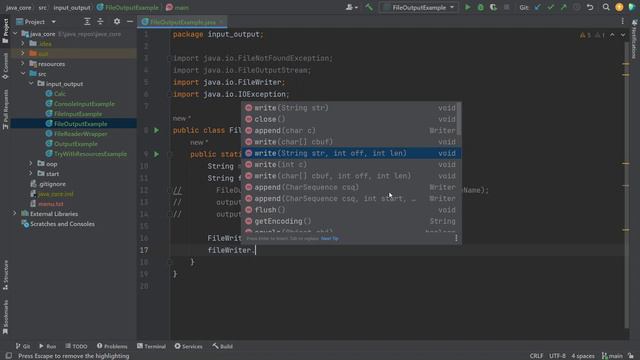Open FileOutputExample run configuration dropdown
This screenshot has width=640, height=360.
419,7
